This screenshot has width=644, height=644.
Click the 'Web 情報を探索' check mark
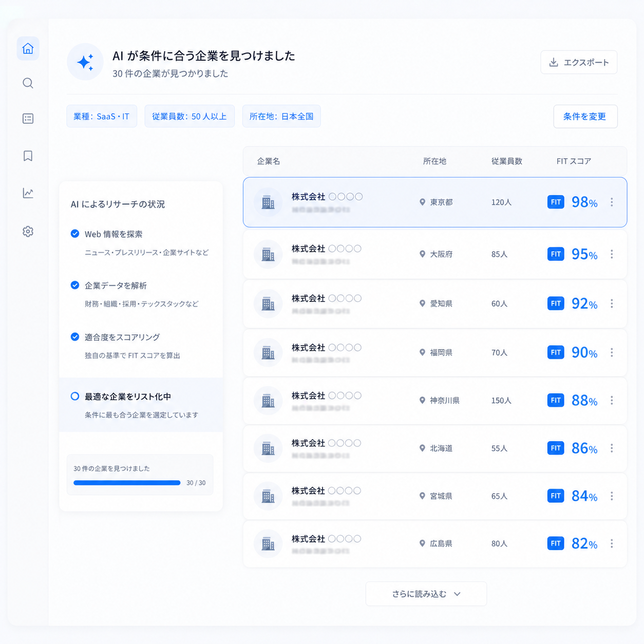pos(75,234)
